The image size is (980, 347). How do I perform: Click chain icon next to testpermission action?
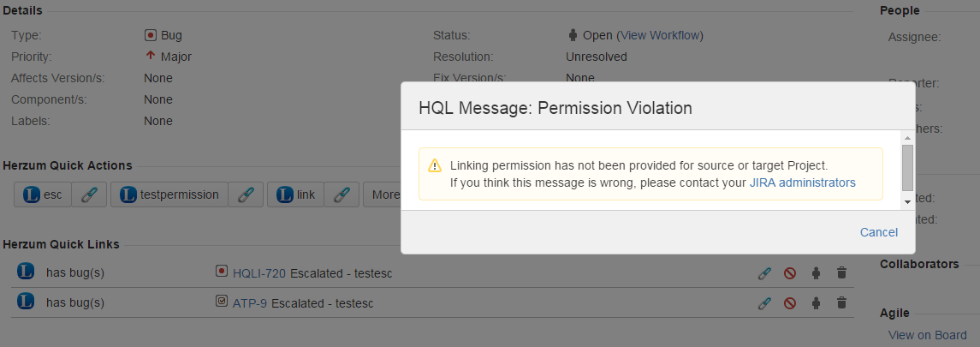click(x=246, y=194)
